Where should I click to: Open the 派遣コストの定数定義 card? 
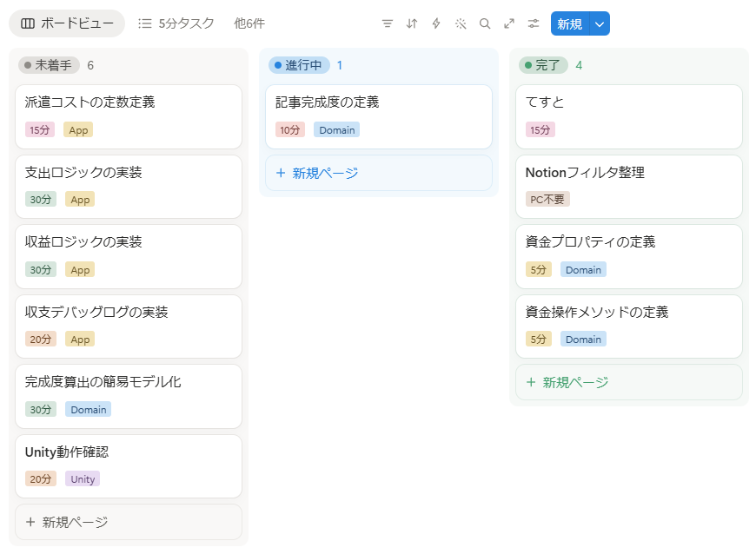click(x=129, y=116)
